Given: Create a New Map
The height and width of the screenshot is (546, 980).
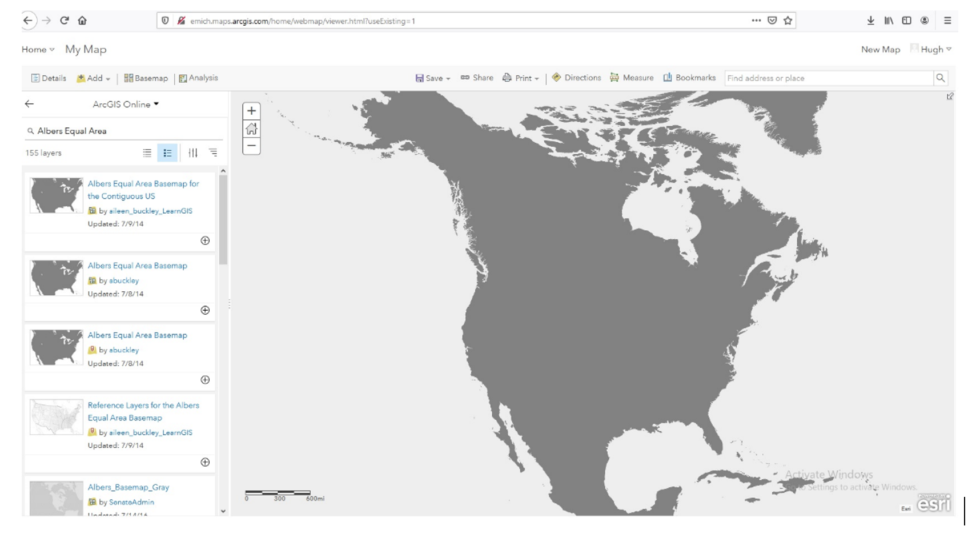Looking at the screenshot, I should pos(880,50).
